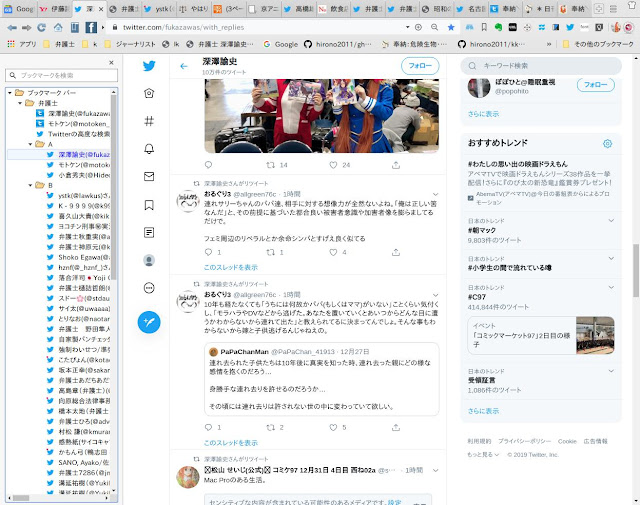The width and height of the screenshot is (640, 505).
Task: Compose a new tweet with blue feather button
Action: [149, 322]
